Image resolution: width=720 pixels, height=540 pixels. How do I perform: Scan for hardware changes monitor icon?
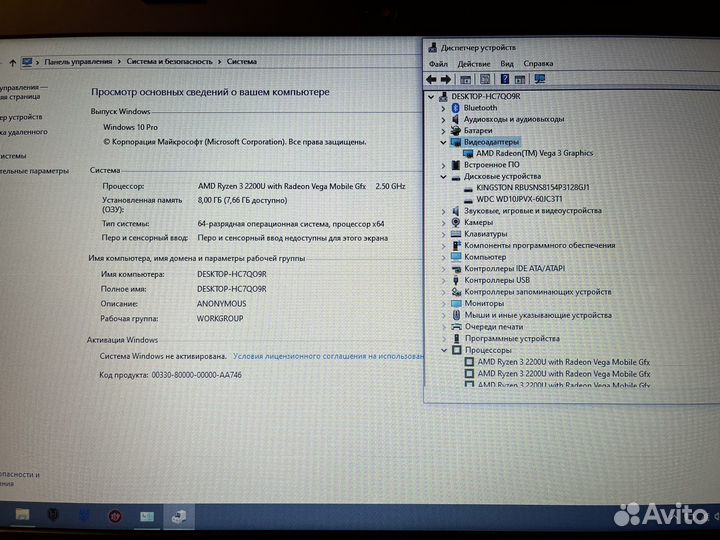coord(540,79)
